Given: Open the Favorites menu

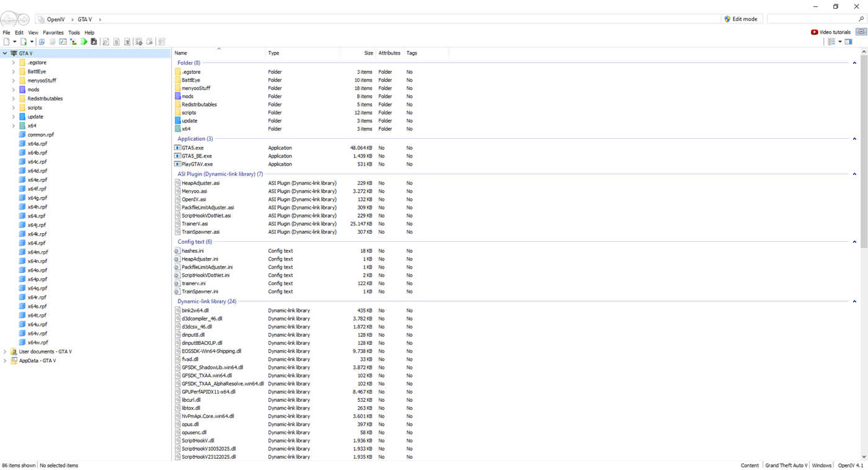Looking at the screenshot, I should click(x=53, y=33).
